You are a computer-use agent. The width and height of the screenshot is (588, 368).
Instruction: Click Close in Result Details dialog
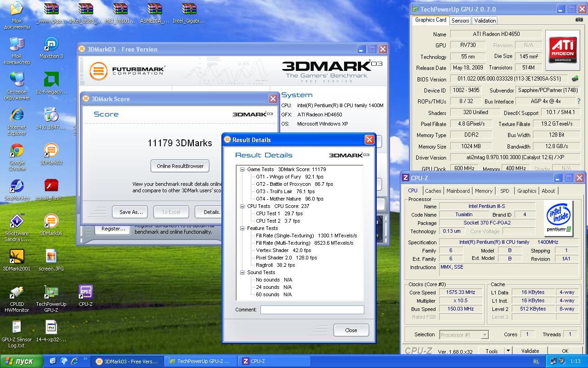pos(351,330)
